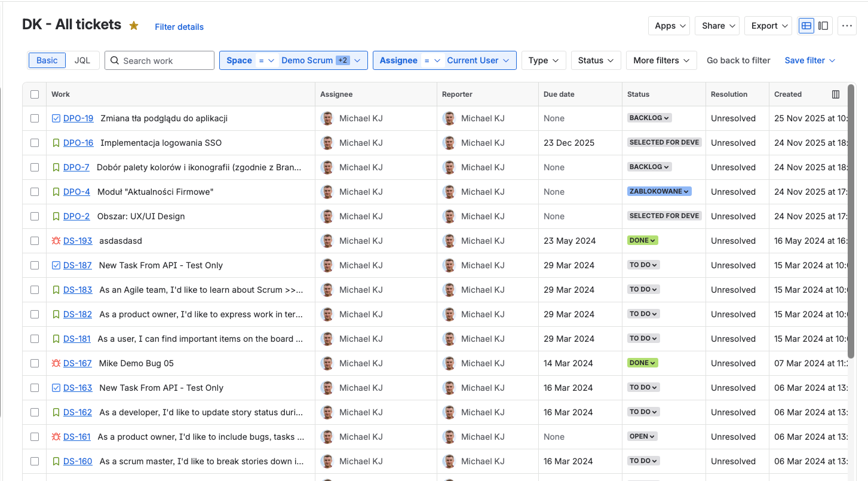
Task: Open issue DS-183 link
Action: click(x=78, y=290)
